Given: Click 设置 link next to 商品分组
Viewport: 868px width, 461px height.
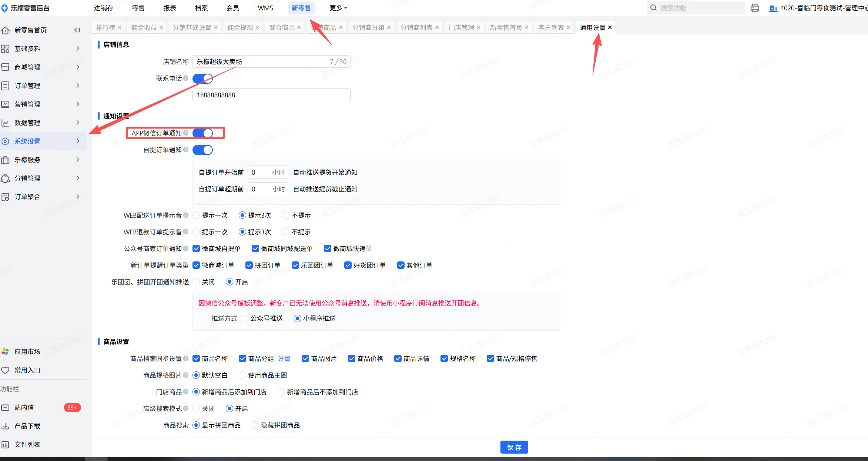Looking at the screenshot, I should tap(284, 358).
